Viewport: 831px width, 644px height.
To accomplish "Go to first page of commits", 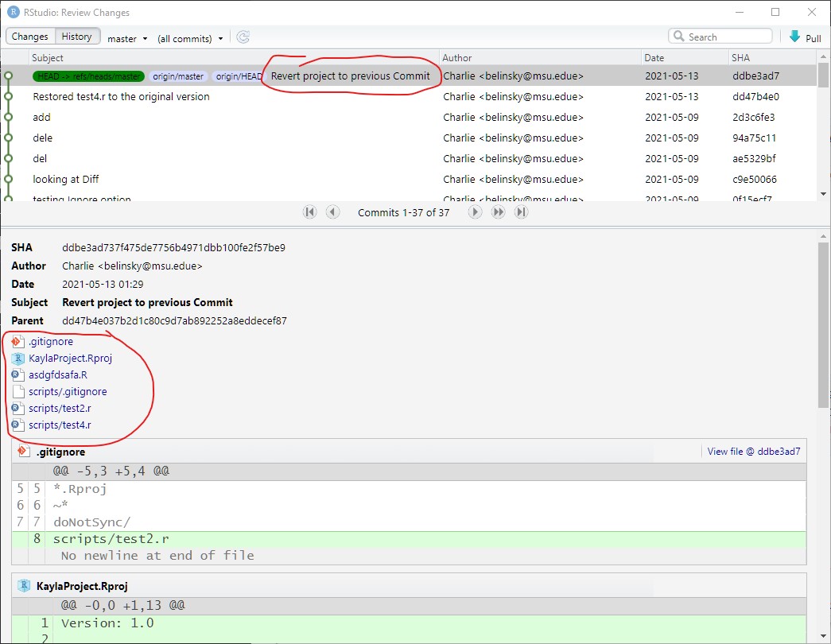I will [x=309, y=212].
